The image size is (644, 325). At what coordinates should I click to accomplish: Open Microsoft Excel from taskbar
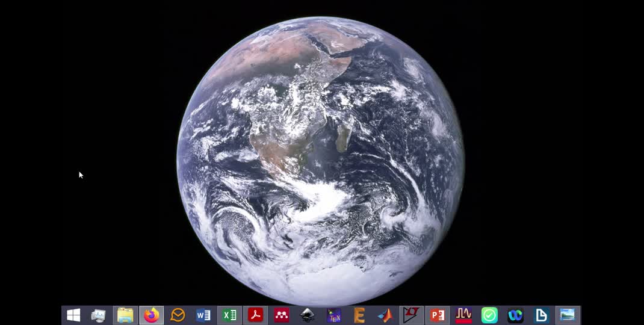(x=229, y=315)
